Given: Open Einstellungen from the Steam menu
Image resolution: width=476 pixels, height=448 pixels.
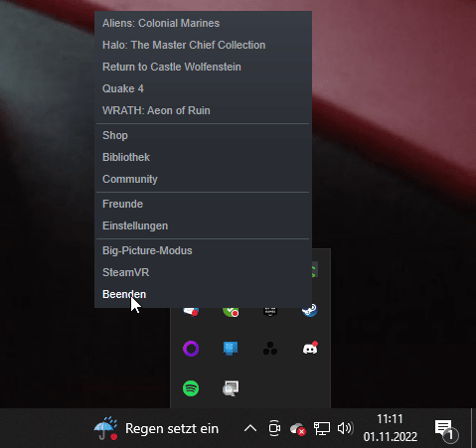Looking at the screenshot, I should [135, 225].
